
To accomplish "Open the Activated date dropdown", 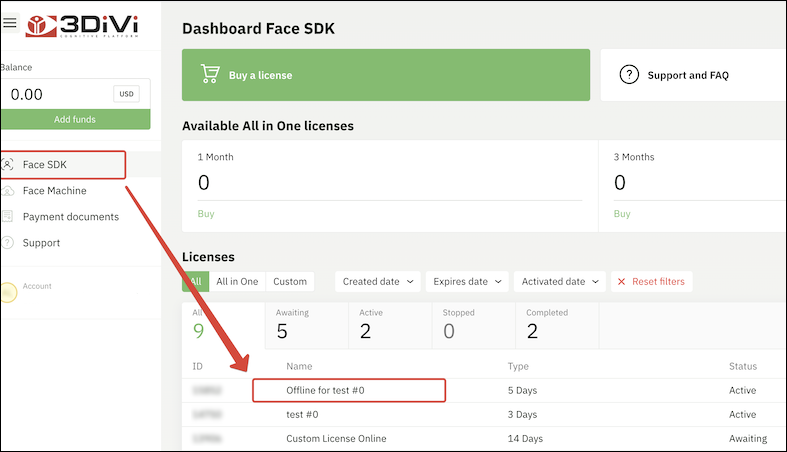I will (560, 281).
